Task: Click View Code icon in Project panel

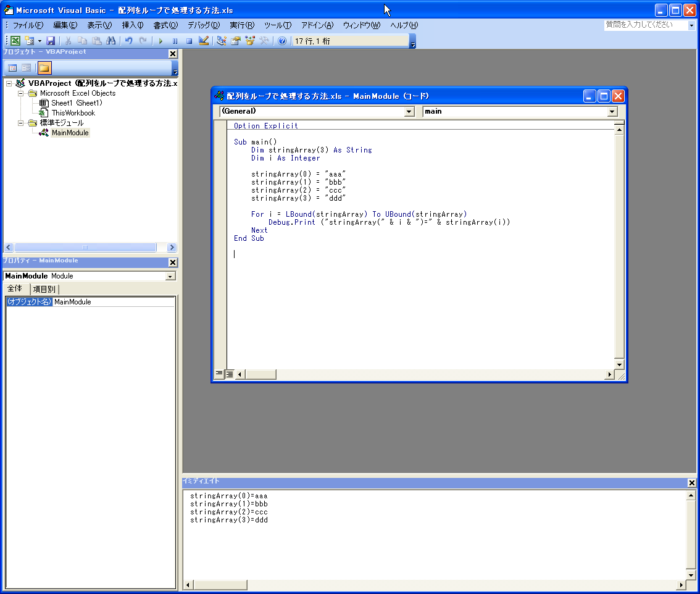Action: click(x=12, y=68)
